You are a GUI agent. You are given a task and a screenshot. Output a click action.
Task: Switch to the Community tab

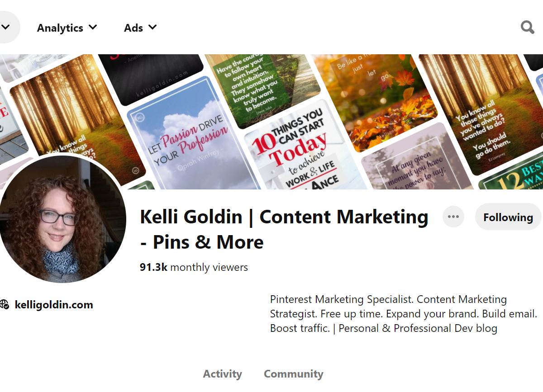tap(293, 374)
